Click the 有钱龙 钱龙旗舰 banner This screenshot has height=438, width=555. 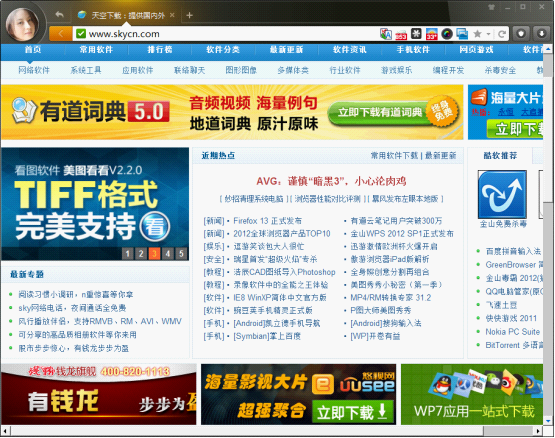(98, 394)
